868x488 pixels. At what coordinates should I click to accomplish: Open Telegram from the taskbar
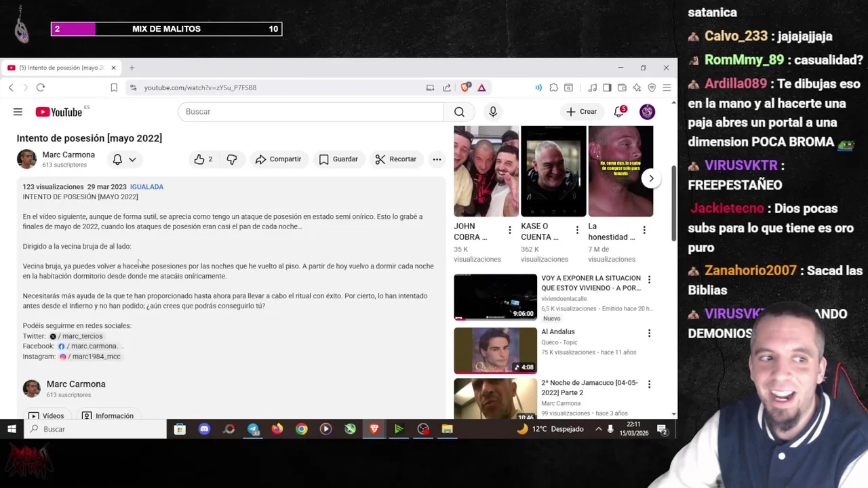click(253, 429)
